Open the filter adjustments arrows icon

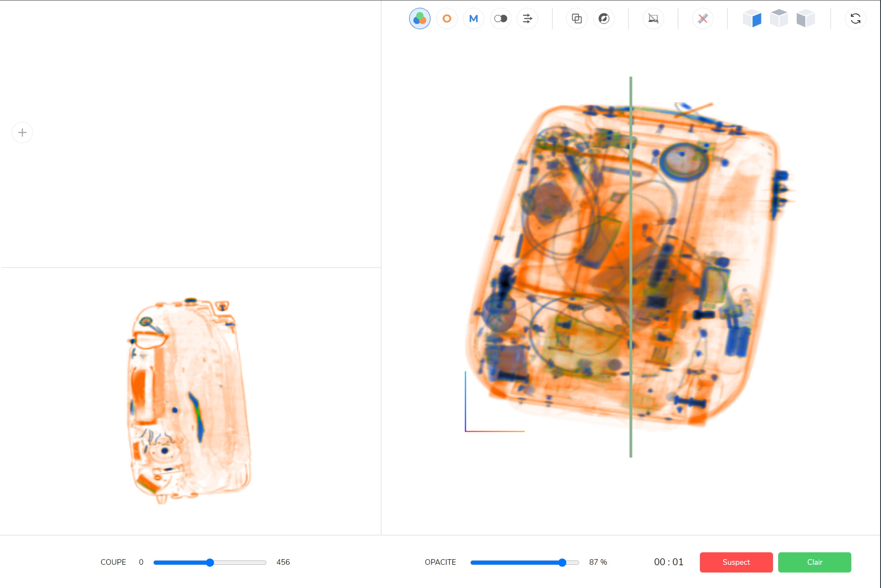(527, 18)
